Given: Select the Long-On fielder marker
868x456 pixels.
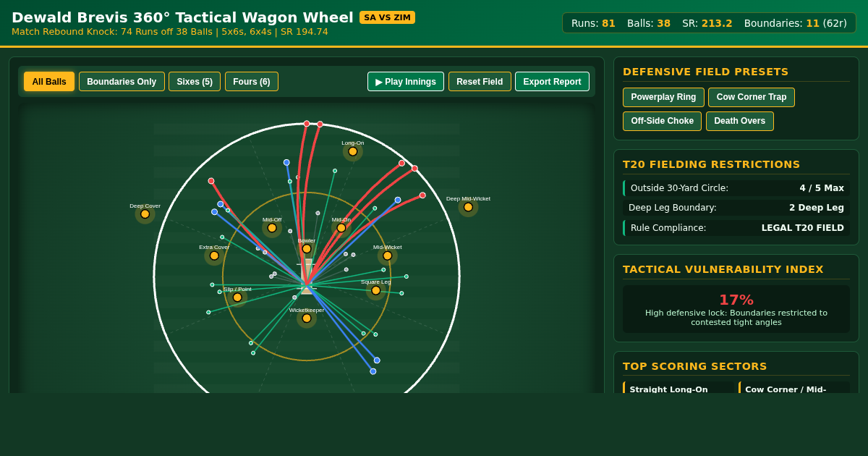Looking at the screenshot, I should tap(353, 151).
